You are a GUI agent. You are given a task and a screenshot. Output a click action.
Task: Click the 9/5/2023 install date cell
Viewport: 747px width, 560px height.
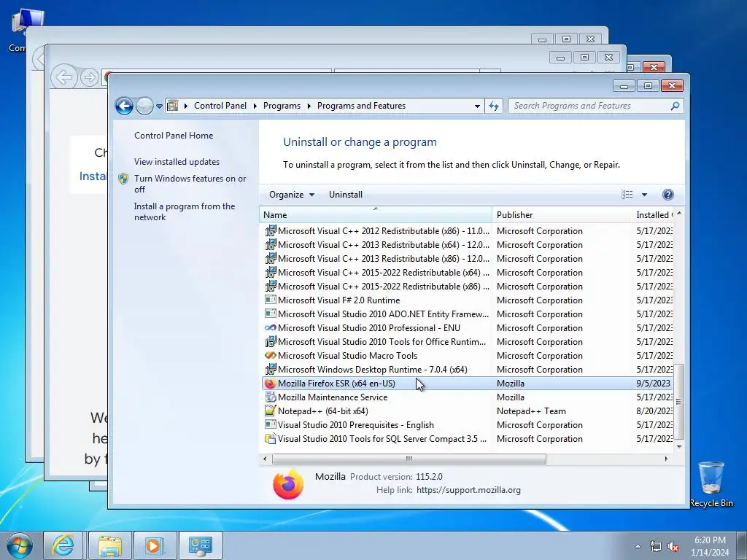(x=653, y=384)
